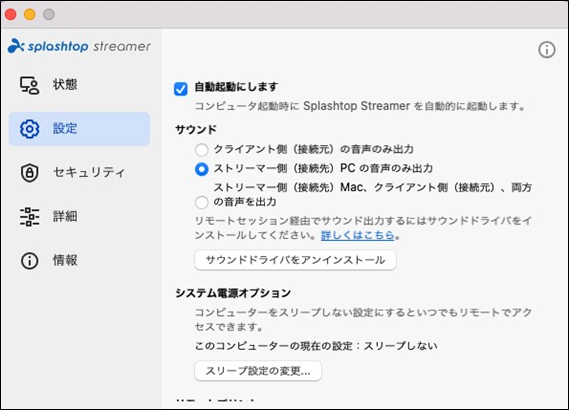569x410 pixels.
Task: Click the 詳細 sliders icon
Action: [x=29, y=217]
